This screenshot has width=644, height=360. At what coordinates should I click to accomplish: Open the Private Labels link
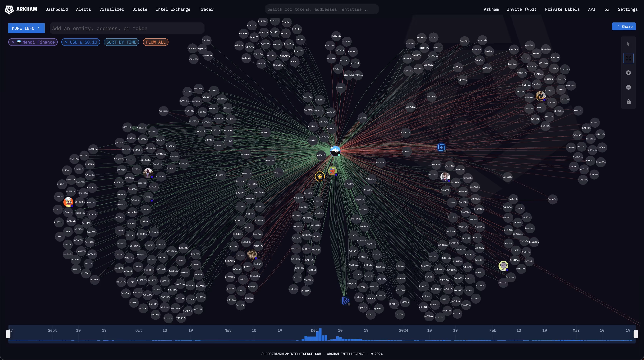coord(562,9)
